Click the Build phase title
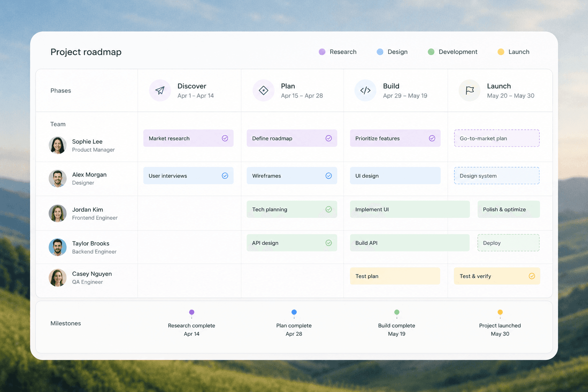 [391, 86]
